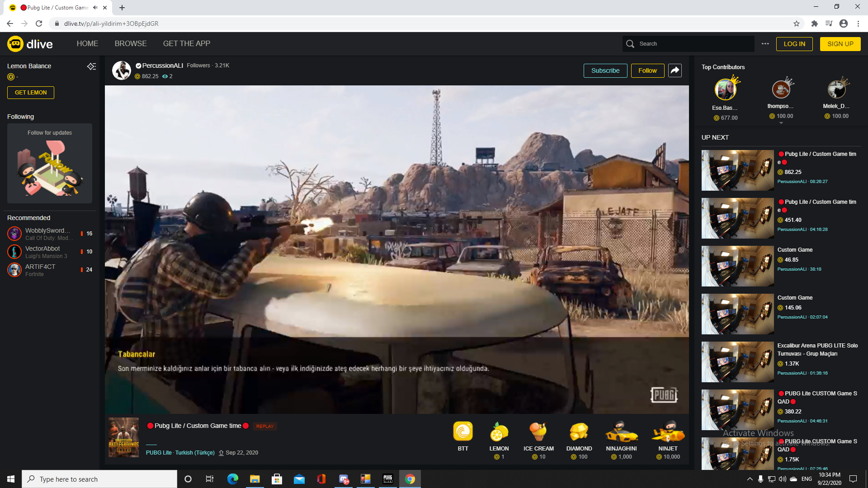868x488 pixels.
Task: Open the HOME menu item
Action: click(x=87, y=44)
